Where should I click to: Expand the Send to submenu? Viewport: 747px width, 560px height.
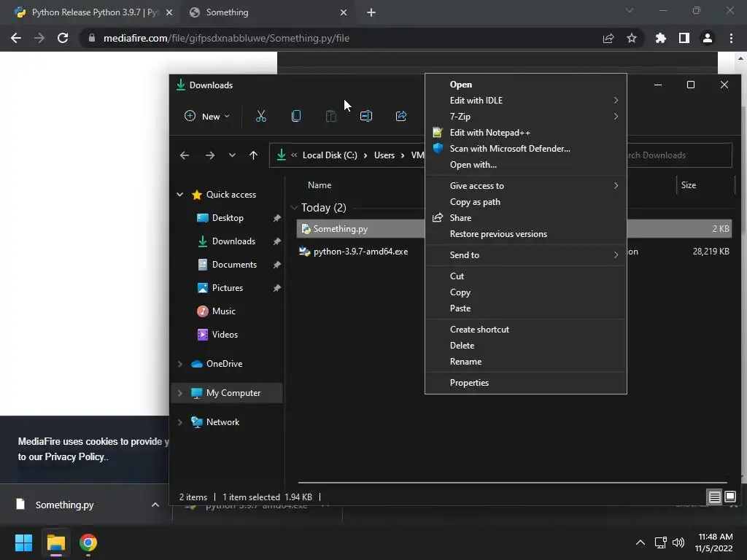click(x=525, y=255)
